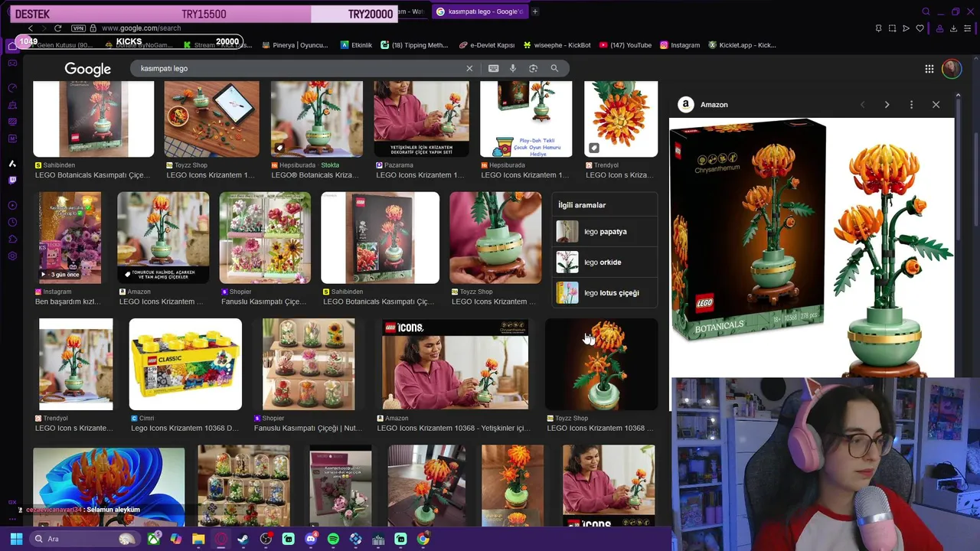This screenshot has height=551, width=980.
Task: Go back in the browser
Action: pos(31,28)
